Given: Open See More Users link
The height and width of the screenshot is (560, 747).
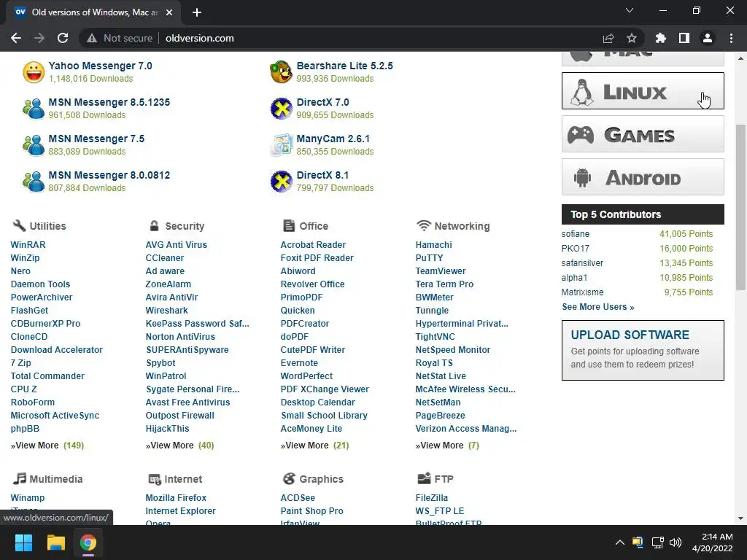Looking at the screenshot, I should [598, 307].
